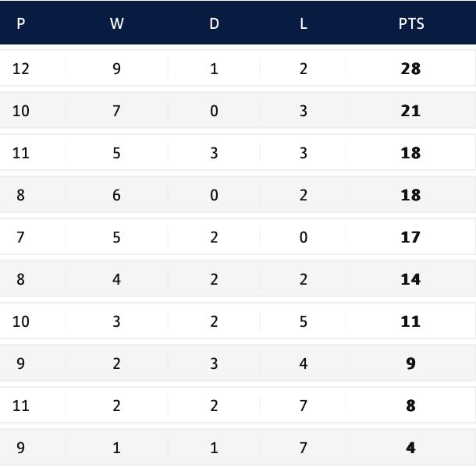
Task: Click the bold 8 points total
Action: [x=410, y=406]
